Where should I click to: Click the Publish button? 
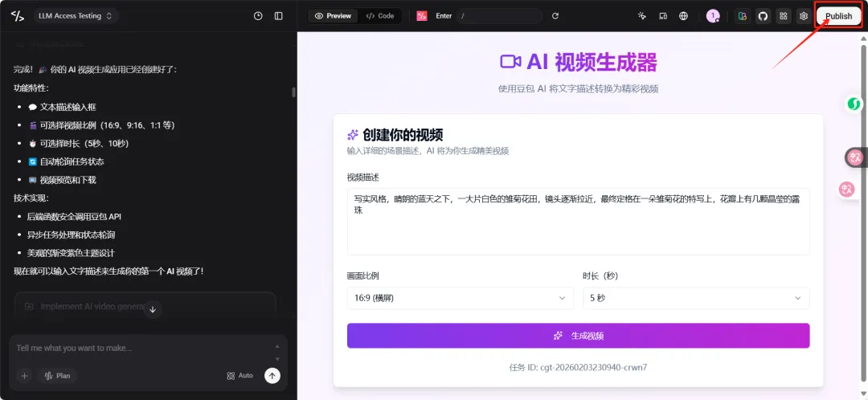click(838, 16)
